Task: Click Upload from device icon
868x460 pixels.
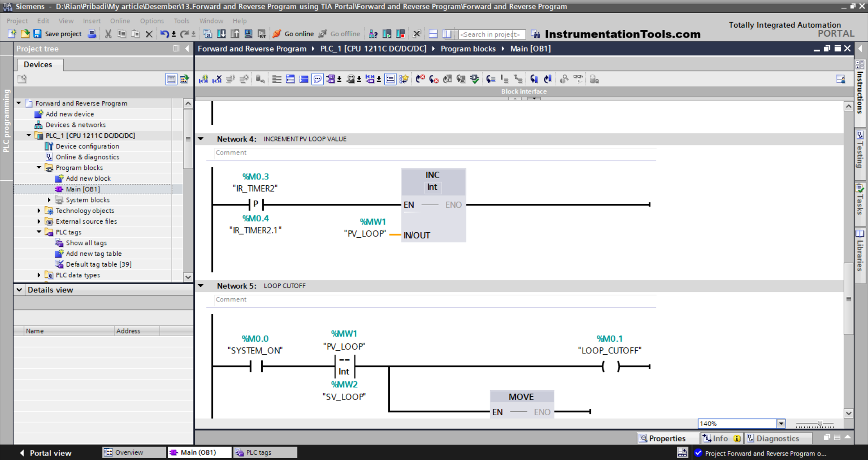Action: 235,34
